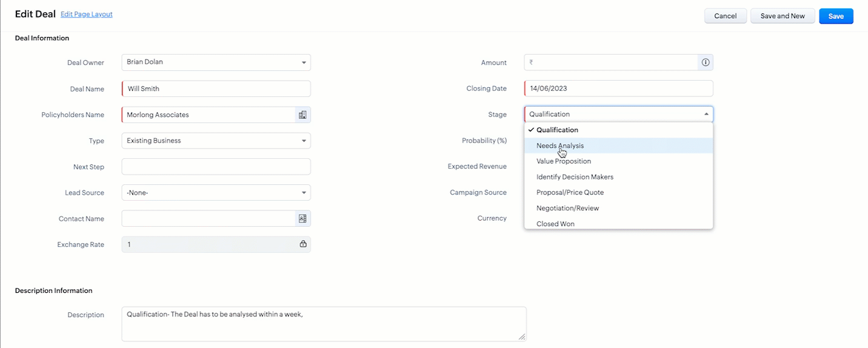The height and width of the screenshot is (348, 868).
Task: Click the Closing Date field
Action: tap(618, 89)
